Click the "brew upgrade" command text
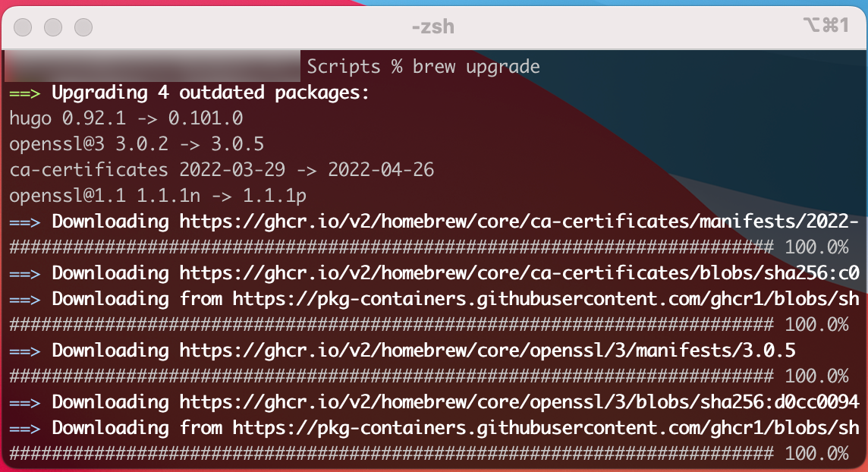The height and width of the screenshot is (472, 868). (476, 67)
